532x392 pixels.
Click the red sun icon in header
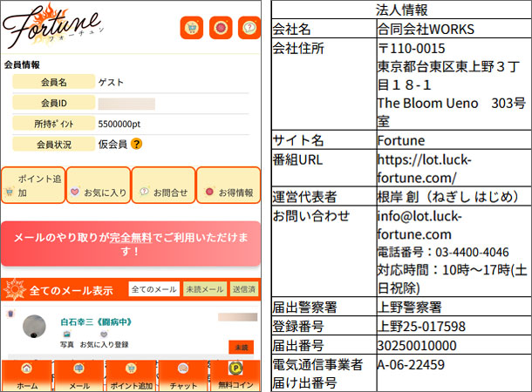click(222, 28)
